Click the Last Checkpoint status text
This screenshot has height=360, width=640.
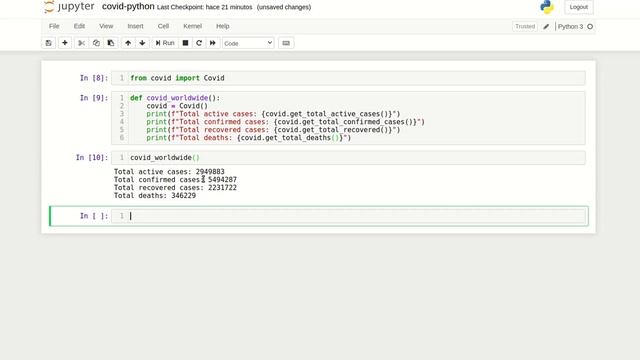click(x=204, y=7)
